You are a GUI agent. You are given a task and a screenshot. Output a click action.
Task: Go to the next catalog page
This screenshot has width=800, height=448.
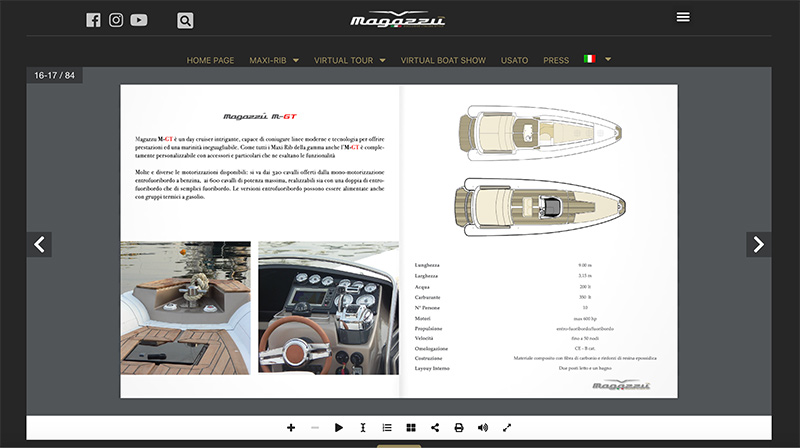pyautogui.click(x=759, y=244)
